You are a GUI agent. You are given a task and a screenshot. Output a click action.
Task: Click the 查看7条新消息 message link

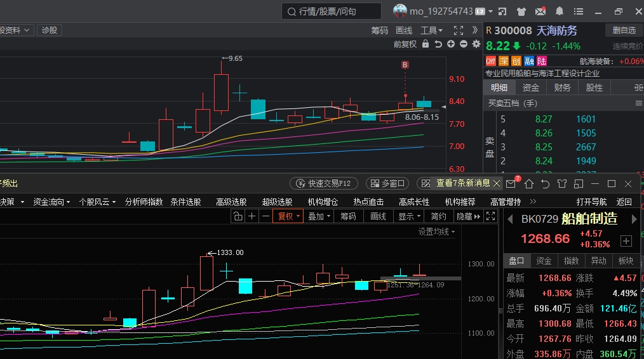click(463, 183)
